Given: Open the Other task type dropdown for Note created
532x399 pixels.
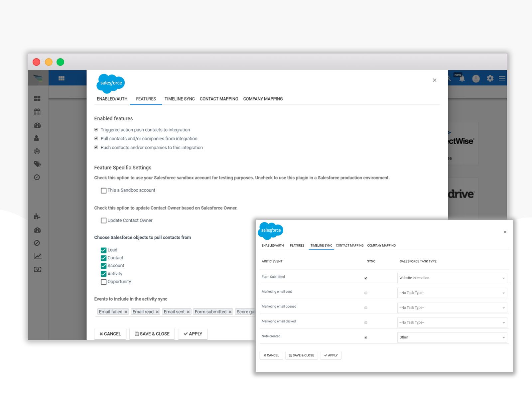Looking at the screenshot, I should click(x=452, y=337).
